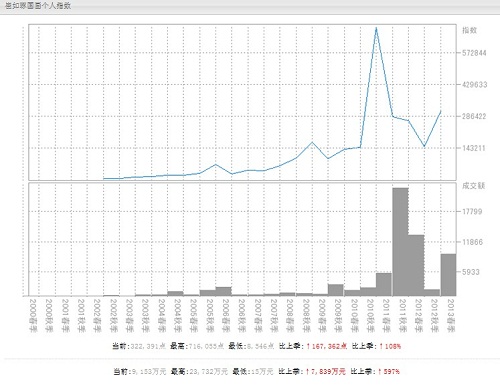Click the highest peak of the blue index line

[376, 28]
